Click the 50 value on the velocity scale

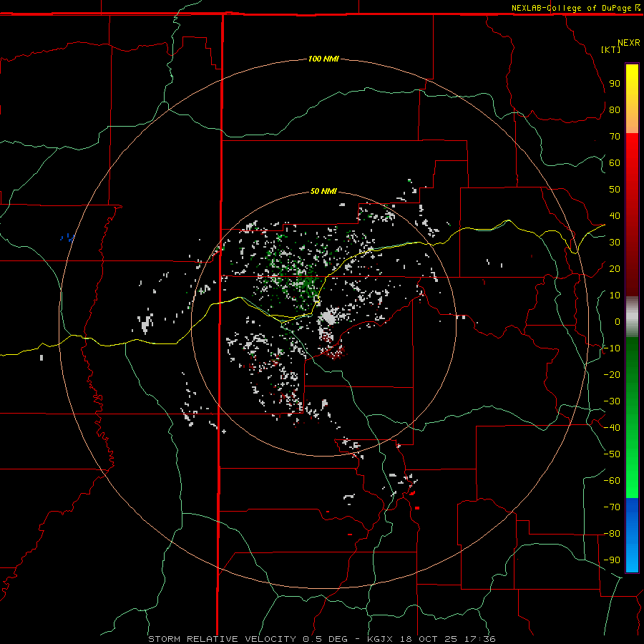[x=615, y=190]
